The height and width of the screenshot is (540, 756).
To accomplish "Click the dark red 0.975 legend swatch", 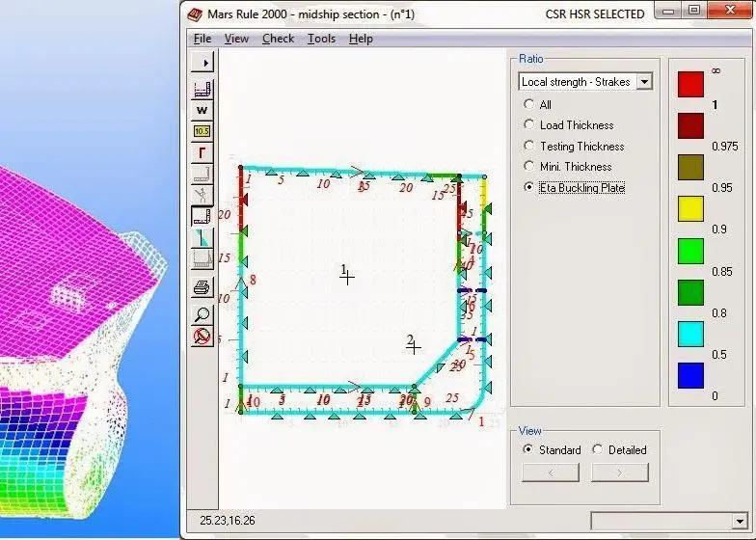I will [690, 125].
